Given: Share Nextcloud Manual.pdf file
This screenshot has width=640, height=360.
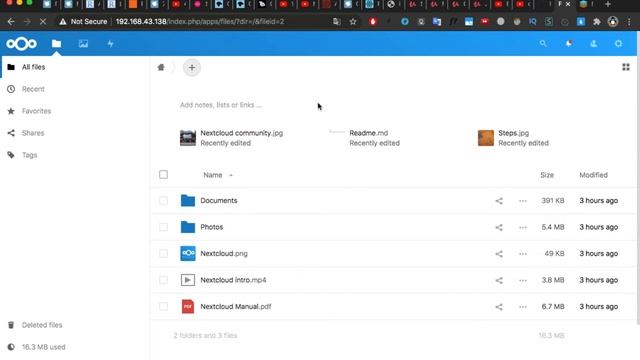Looking at the screenshot, I should coord(499,307).
